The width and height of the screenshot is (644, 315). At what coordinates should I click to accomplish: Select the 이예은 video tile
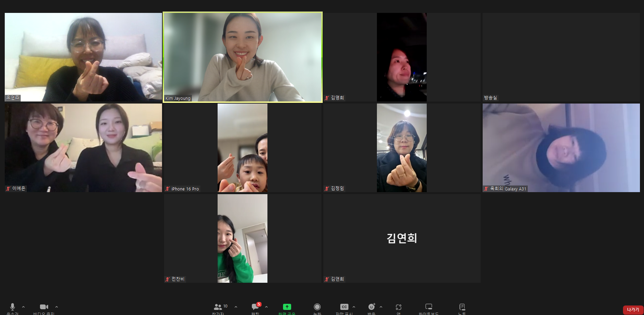(x=83, y=148)
